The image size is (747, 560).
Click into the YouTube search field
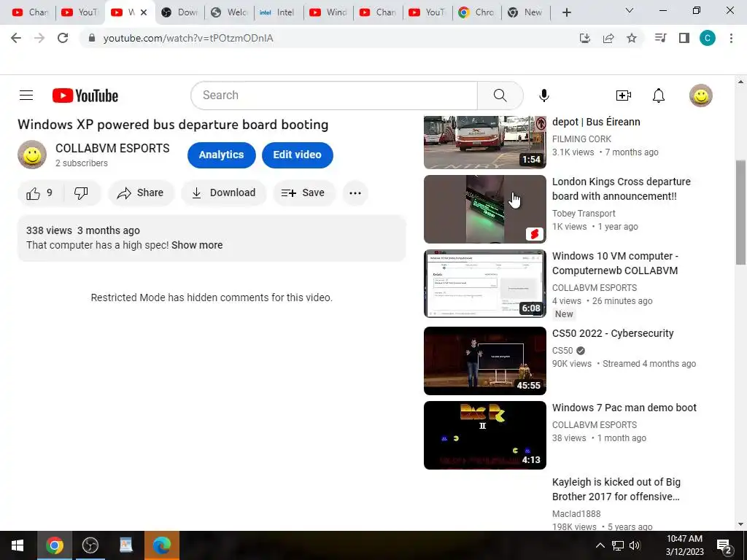click(x=334, y=96)
